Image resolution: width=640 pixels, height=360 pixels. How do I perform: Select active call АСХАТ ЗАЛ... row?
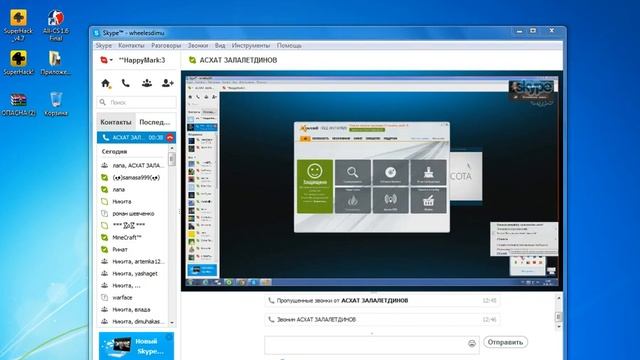tap(136, 138)
